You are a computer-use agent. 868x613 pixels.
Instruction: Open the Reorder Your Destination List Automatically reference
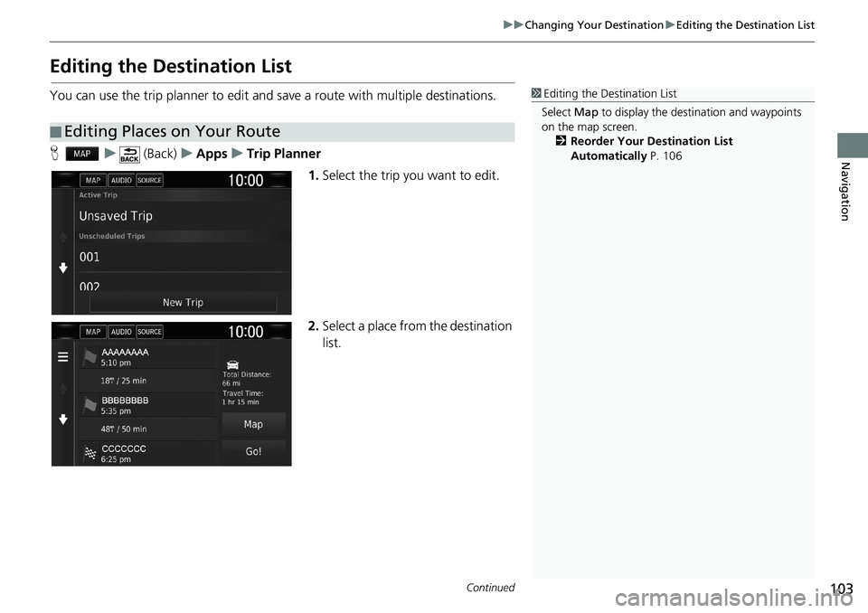click(652, 148)
